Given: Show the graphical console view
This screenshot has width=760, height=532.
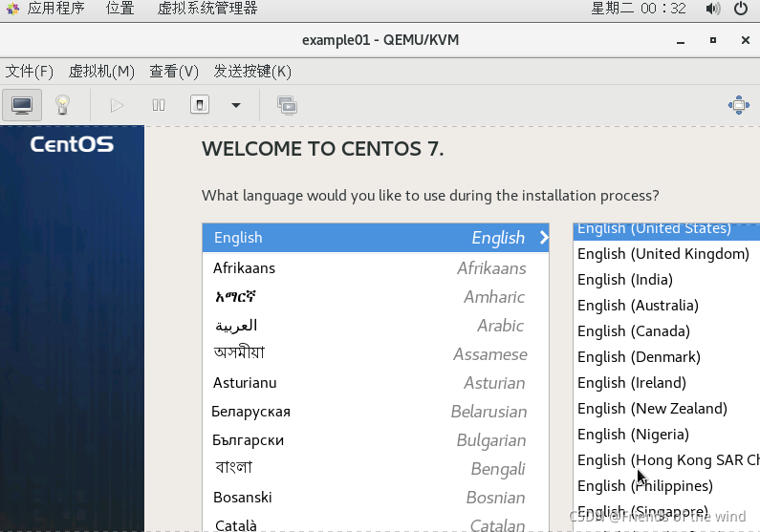Looking at the screenshot, I should (22, 105).
